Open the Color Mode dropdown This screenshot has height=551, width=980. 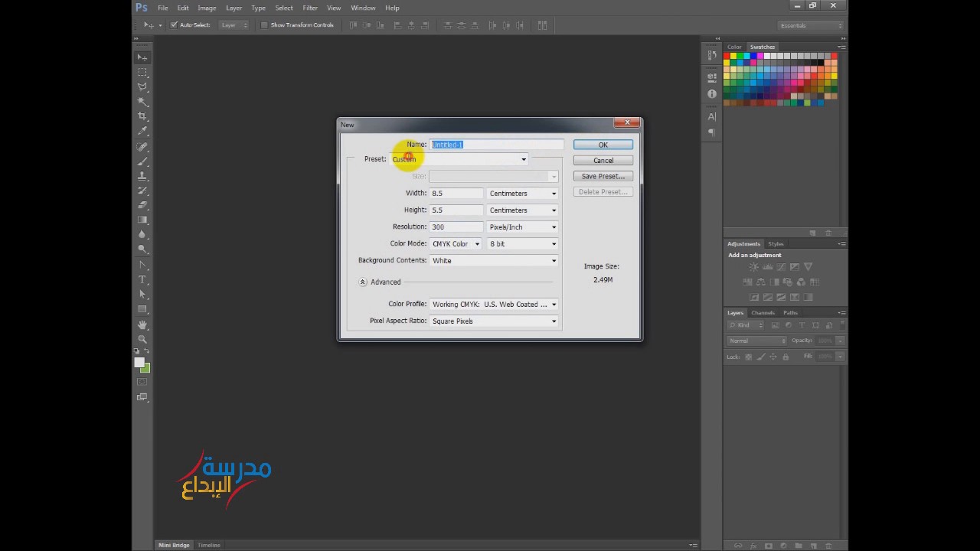click(456, 244)
